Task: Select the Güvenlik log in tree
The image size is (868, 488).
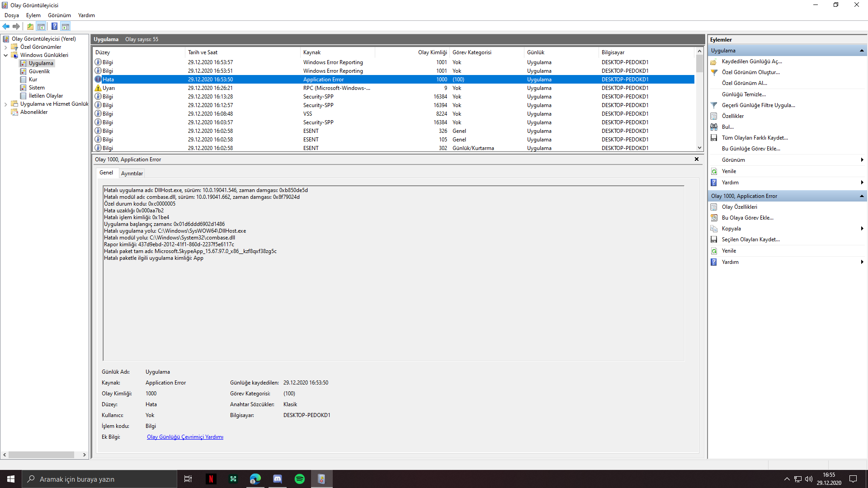Action: pyautogui.click(x=39, y=71)
